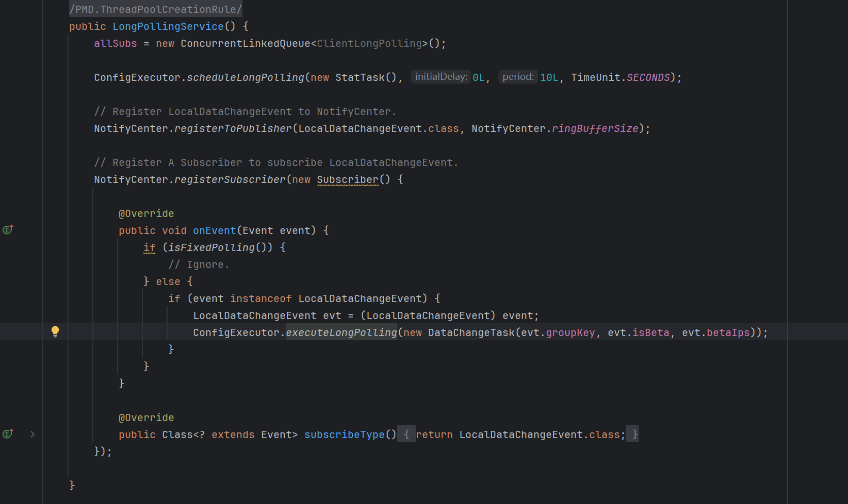The height and width of the screenshot is (504, 848).
Task: Click the highlighted executeLongPolling method call
Action: 341,332
